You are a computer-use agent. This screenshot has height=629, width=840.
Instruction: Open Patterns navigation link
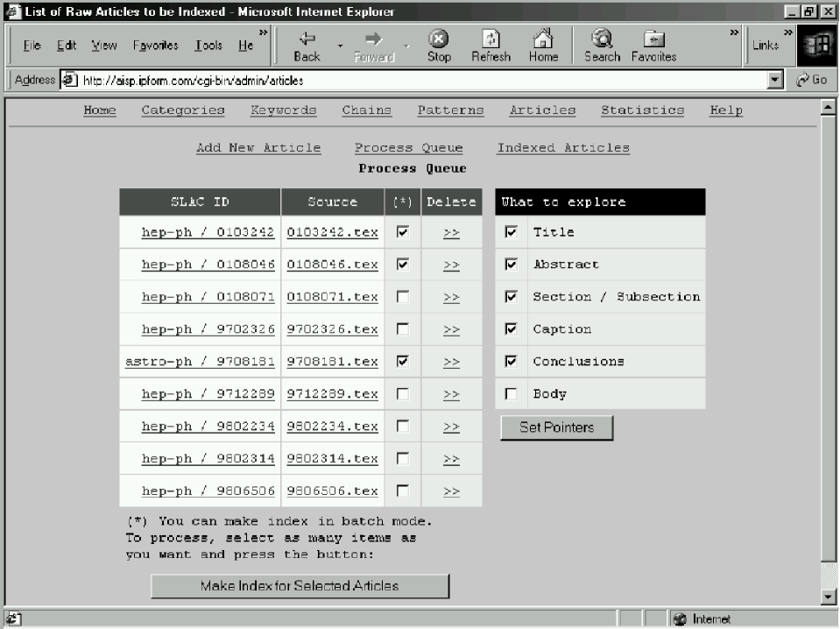450,110
